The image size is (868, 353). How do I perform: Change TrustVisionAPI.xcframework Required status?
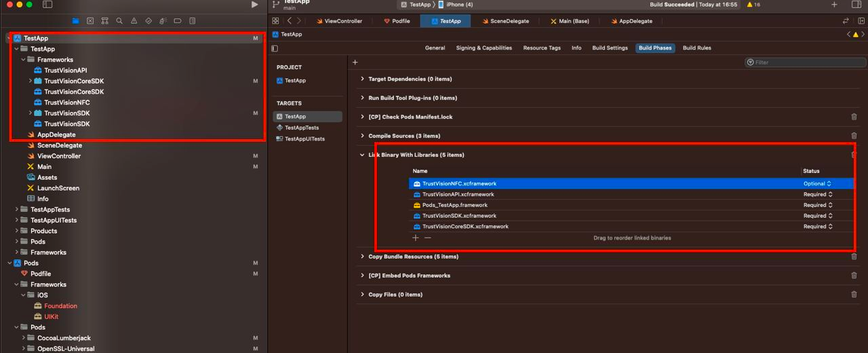[x=818, y=194]
